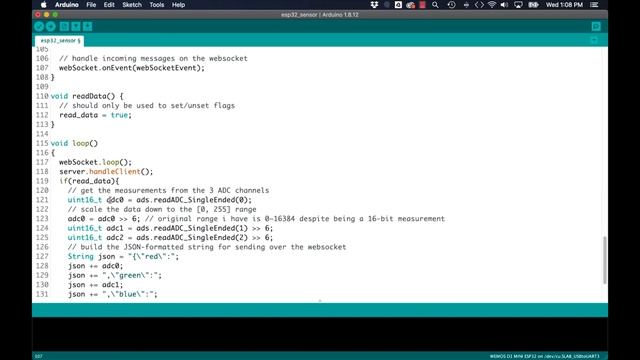Click the clock showing Wed 1:08 PM
This screenshot has width=640, height=360.
tap(564, 5)
